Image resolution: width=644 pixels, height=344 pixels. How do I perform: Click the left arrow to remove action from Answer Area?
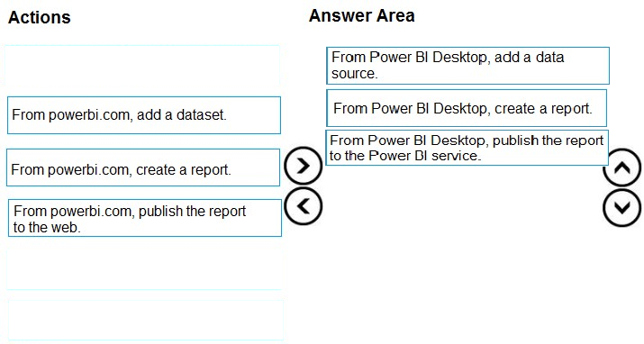tap(304, 206)
